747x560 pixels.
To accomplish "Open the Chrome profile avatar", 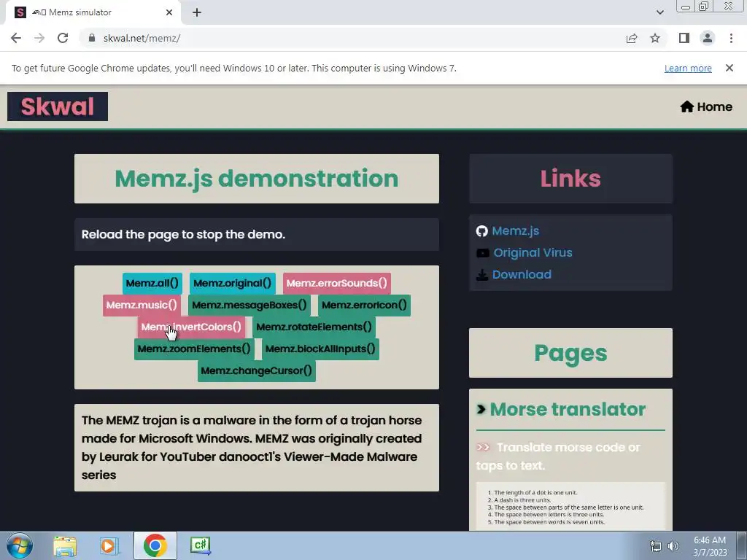I will [x=708, y=38].
